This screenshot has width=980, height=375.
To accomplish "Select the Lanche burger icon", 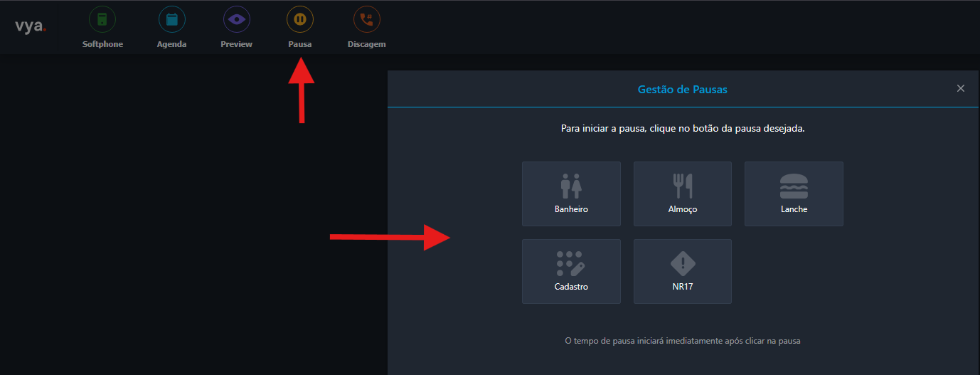I will tap(794, 186).
